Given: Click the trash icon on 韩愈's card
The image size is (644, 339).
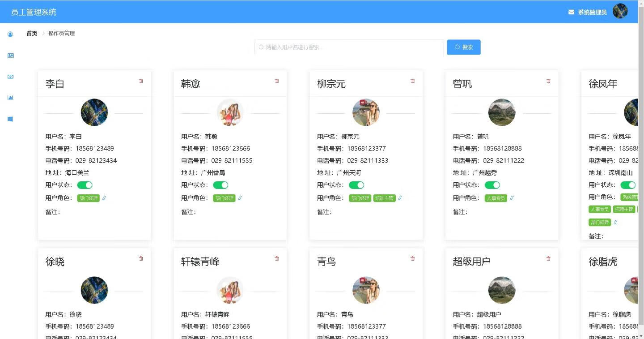Looking at the screenshot, I should [277, 81].
